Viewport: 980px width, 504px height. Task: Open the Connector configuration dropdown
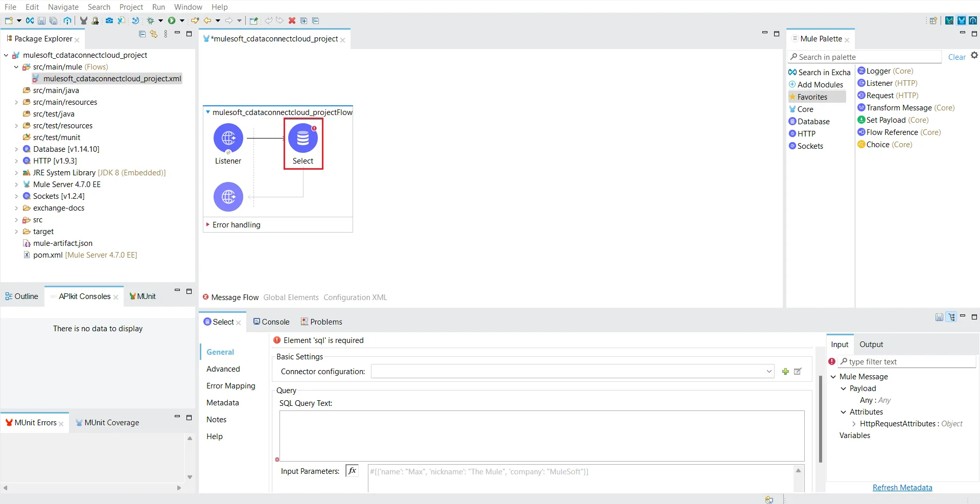click(769, 372)
